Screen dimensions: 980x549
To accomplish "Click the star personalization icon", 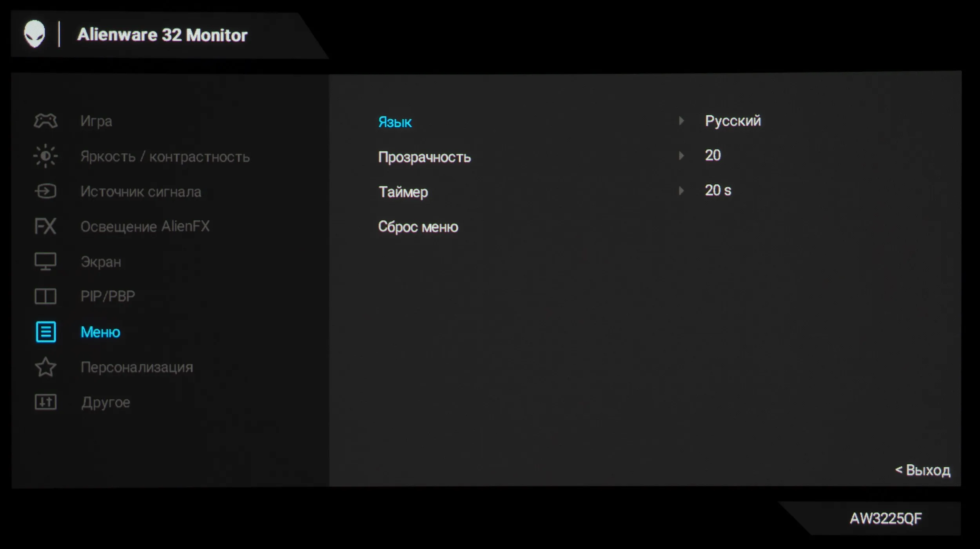I will point(45,367).
